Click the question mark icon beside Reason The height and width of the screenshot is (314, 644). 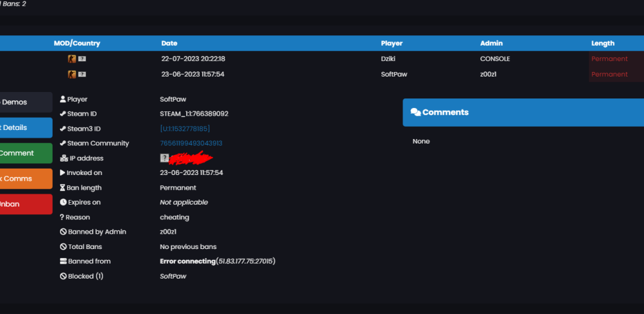(x=62, y=217)
